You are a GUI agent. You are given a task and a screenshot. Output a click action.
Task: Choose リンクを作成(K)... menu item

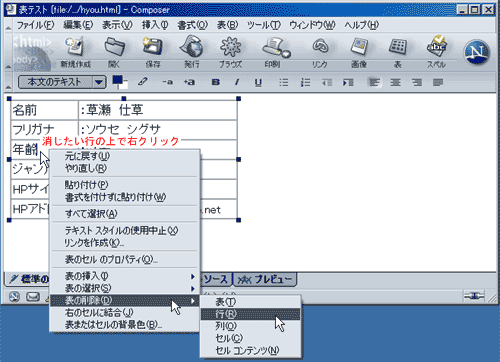(x=125, y=243)
